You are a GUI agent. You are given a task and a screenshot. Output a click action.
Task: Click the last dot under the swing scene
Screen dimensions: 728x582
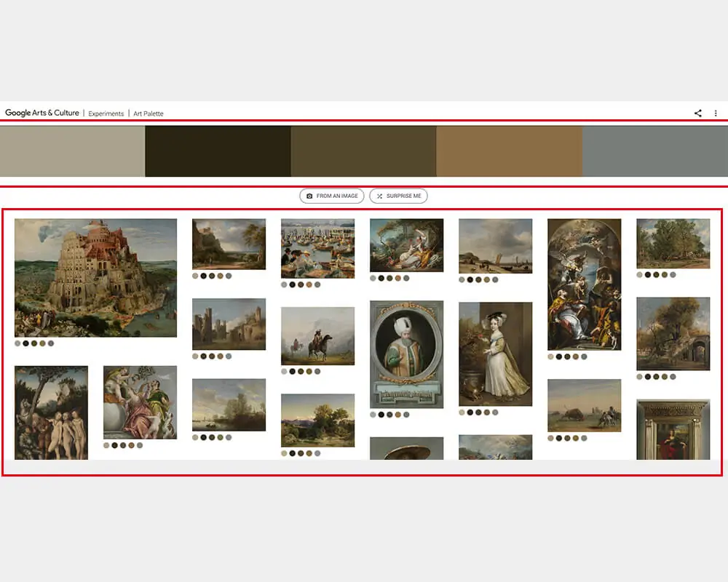point(406,279)
